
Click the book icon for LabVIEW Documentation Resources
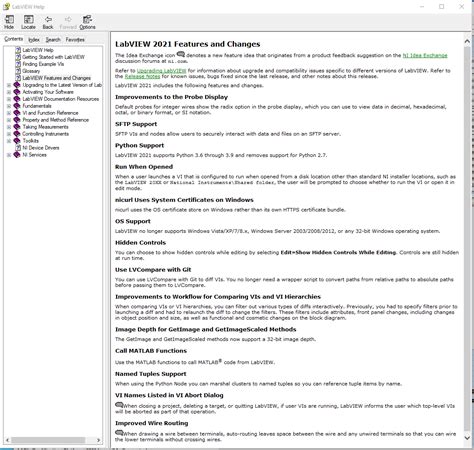[17, 99]
